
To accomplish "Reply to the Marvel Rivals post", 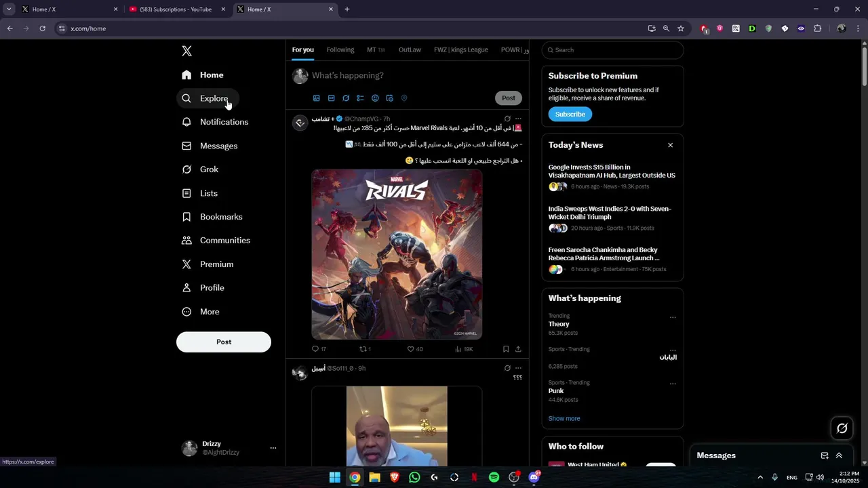I will tap(315, 349).
